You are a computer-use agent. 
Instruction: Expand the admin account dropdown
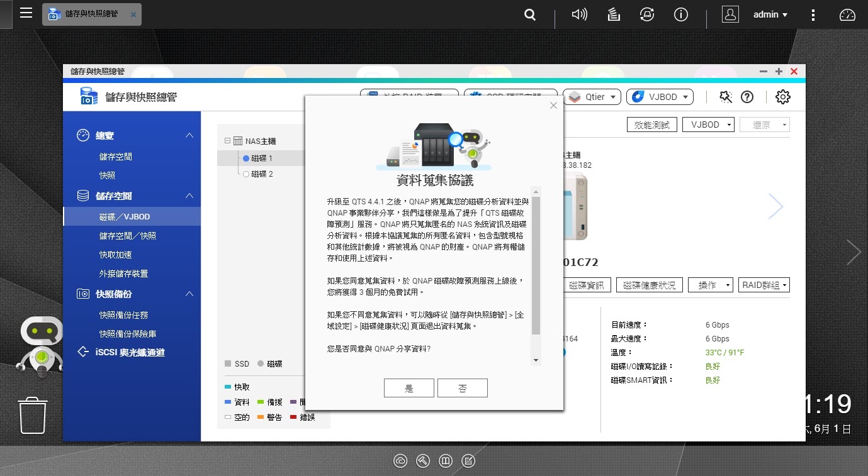pos(770,14)
